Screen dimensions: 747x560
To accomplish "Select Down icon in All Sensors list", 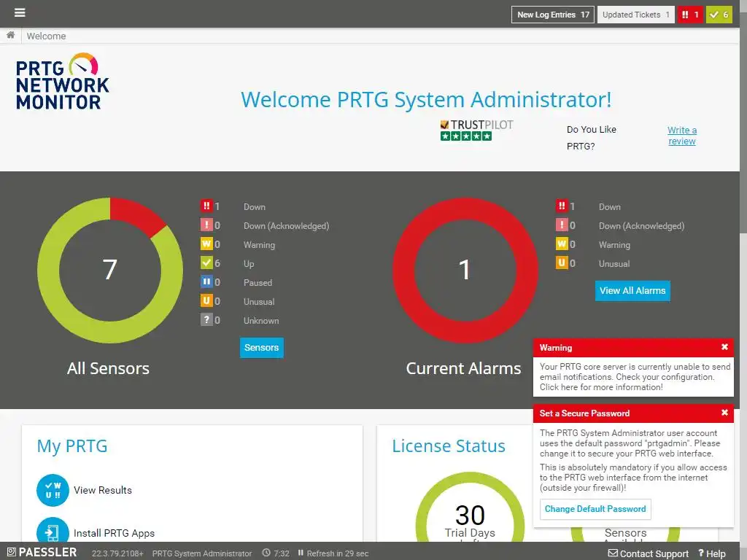I will click(x=206, y=206).
